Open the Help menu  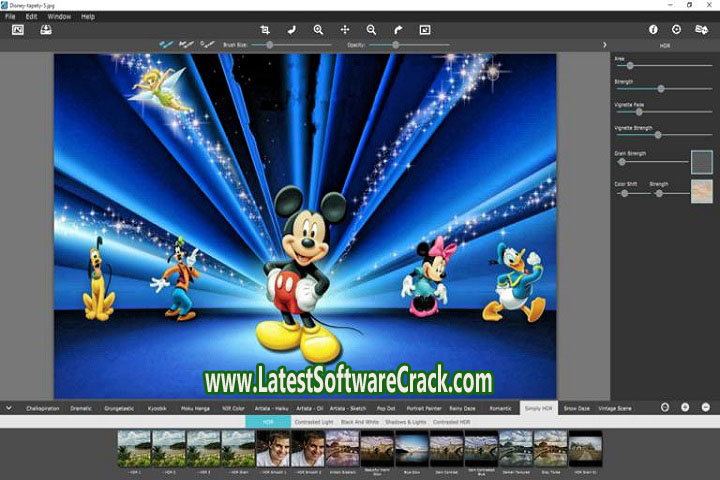[x=88, y=17]
